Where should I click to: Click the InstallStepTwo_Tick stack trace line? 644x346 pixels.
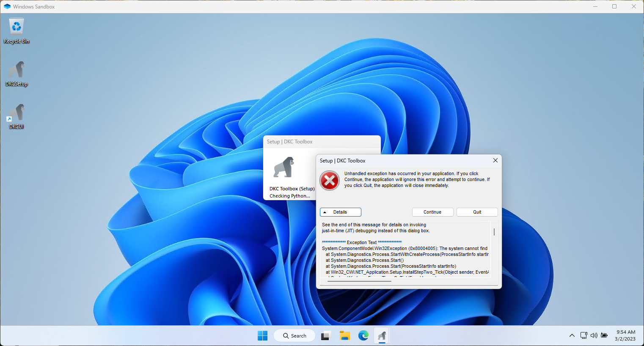click(x=407, y=272)
